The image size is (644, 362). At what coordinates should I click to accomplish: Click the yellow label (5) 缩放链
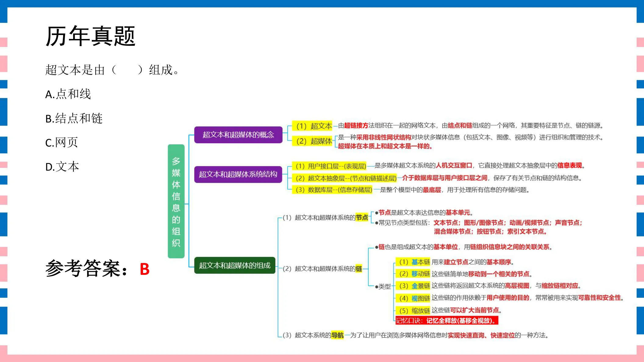(413, 311)
